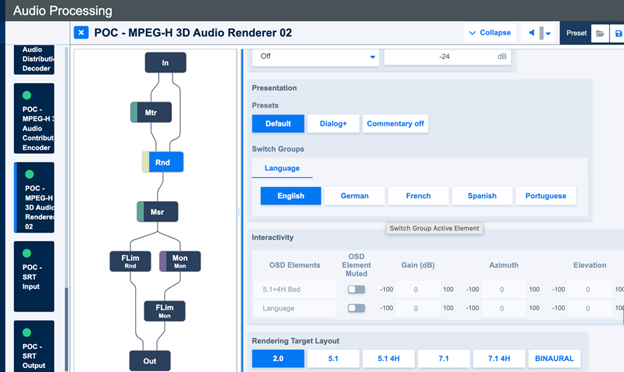The width and height of the screenshot is (624, 372).
Task: Click the Language OSD element label
Action: 278,308
